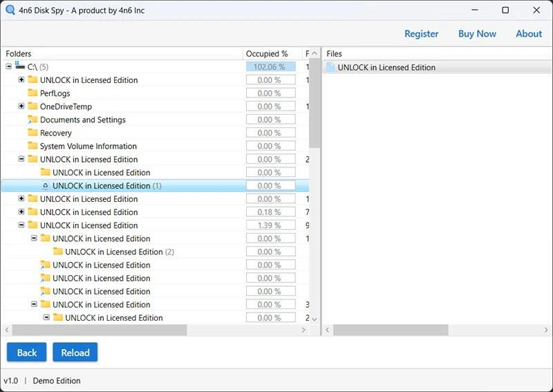Open the Buy Now link
553x392 pixels.
[477, 33]
